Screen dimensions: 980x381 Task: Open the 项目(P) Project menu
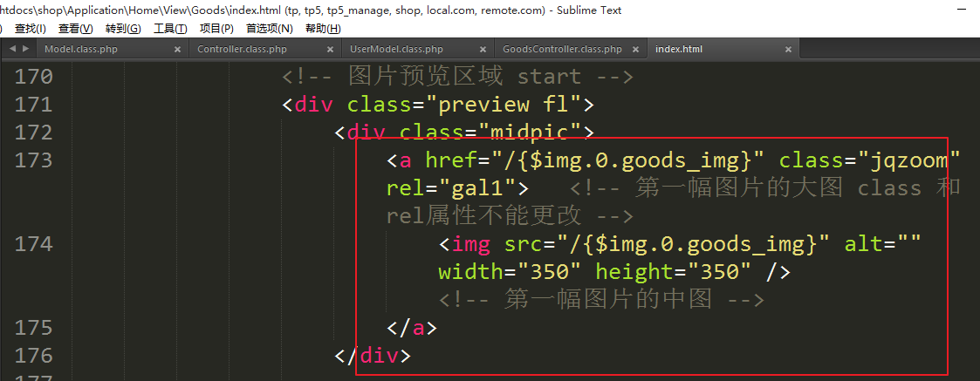click(x=216, y=28)
